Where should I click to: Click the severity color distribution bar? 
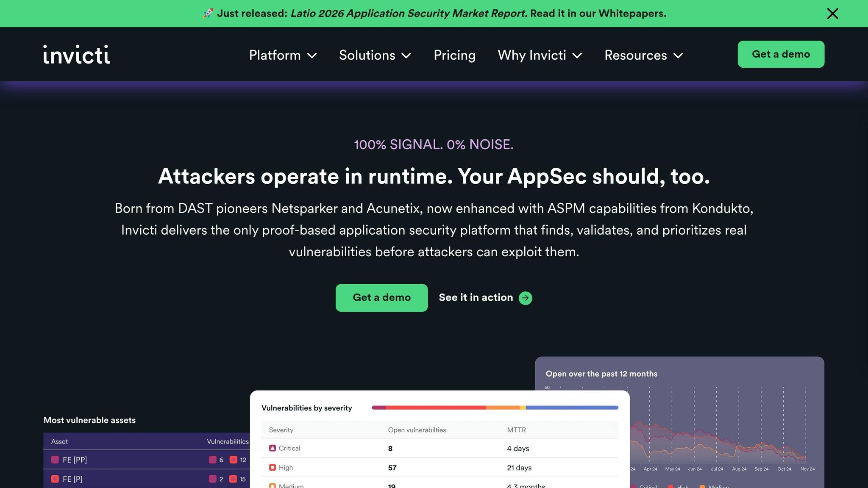(495, 408)
